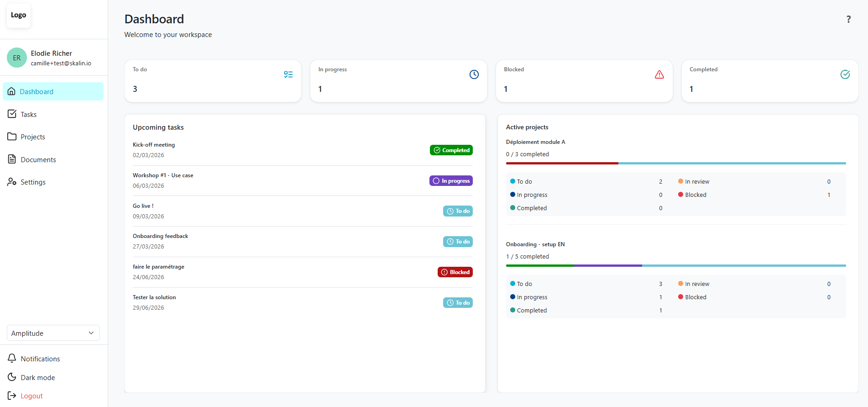Click the Blocked warning triangle icon
Screen dimensions: 868x407
[659, 74]
